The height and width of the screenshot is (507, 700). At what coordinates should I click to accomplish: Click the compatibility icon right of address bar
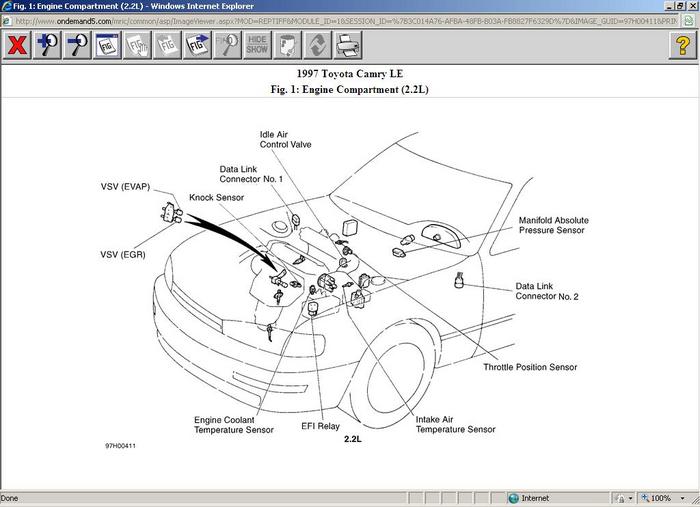[689, 21]
